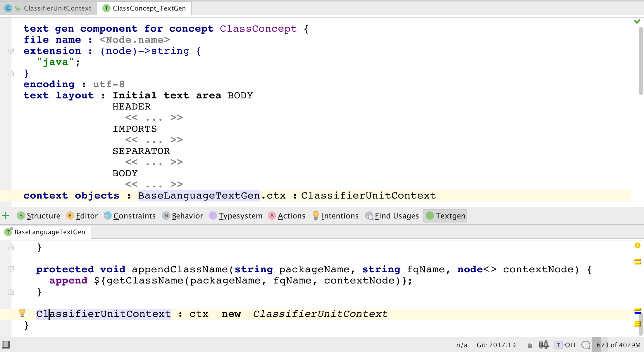Collapse the extension function block

(11, 51)
